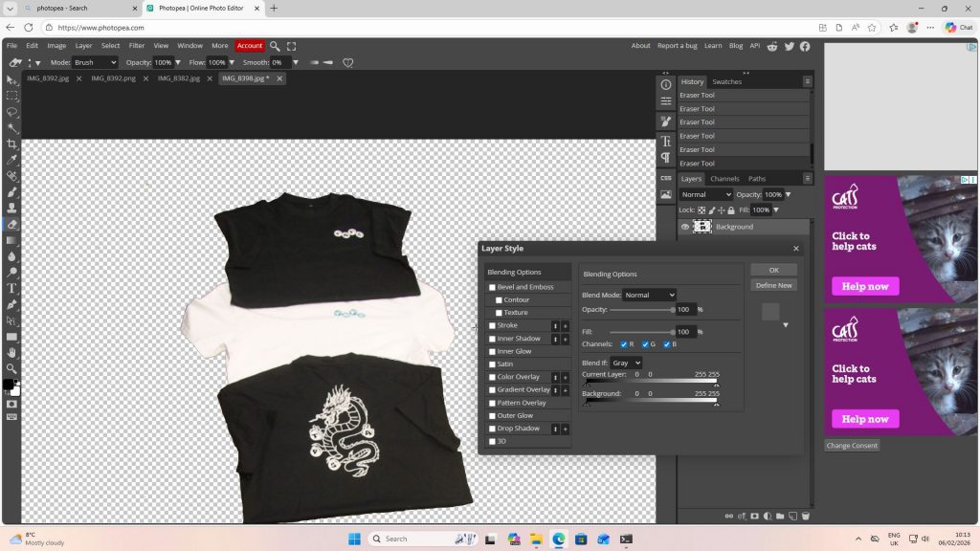Click the delete layer trash icon

click(x=805, y=516)
